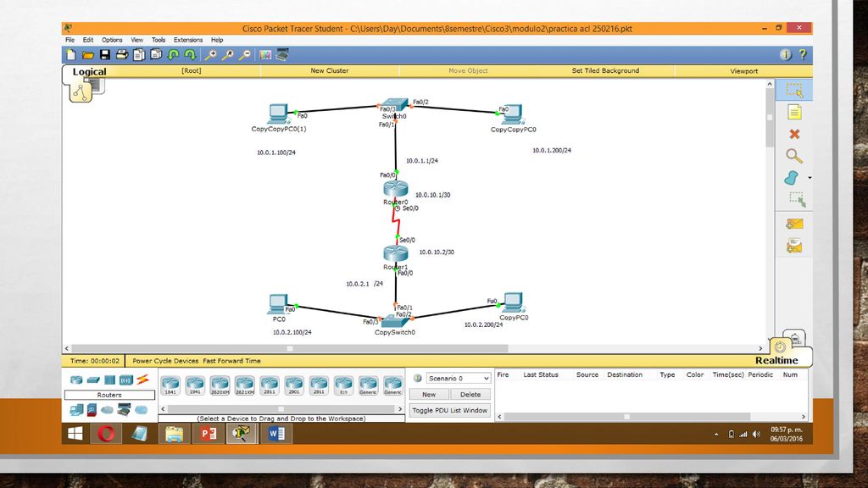This screenshot has height=488, width=868.
Task: Click the Delete scenario button
Action: 470,395
